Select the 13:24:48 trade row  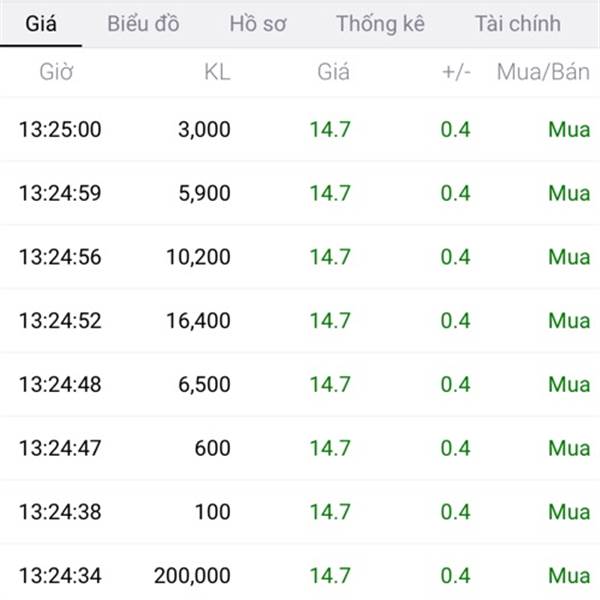point(300,384)
